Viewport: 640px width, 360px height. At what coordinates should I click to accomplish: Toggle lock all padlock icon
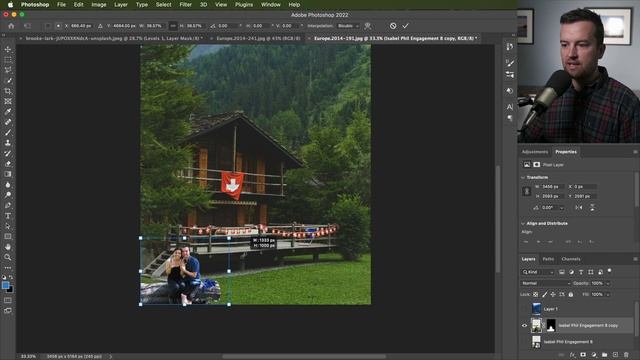(571, 294)
